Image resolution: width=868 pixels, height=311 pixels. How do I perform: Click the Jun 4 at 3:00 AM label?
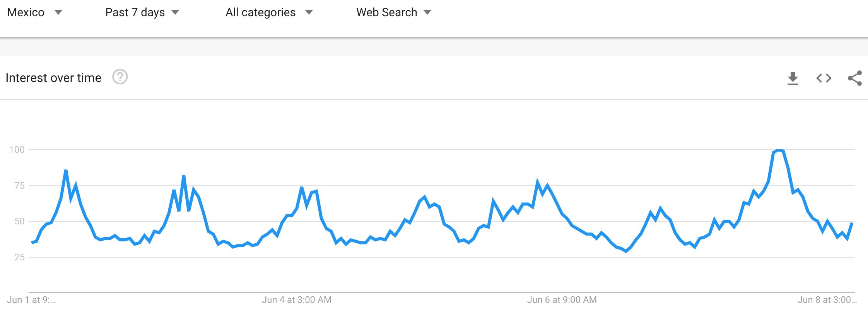(297, 300)
